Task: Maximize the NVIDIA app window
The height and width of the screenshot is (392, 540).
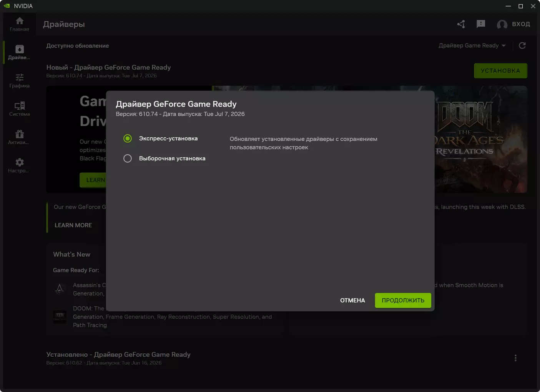Action: point(521,6)
